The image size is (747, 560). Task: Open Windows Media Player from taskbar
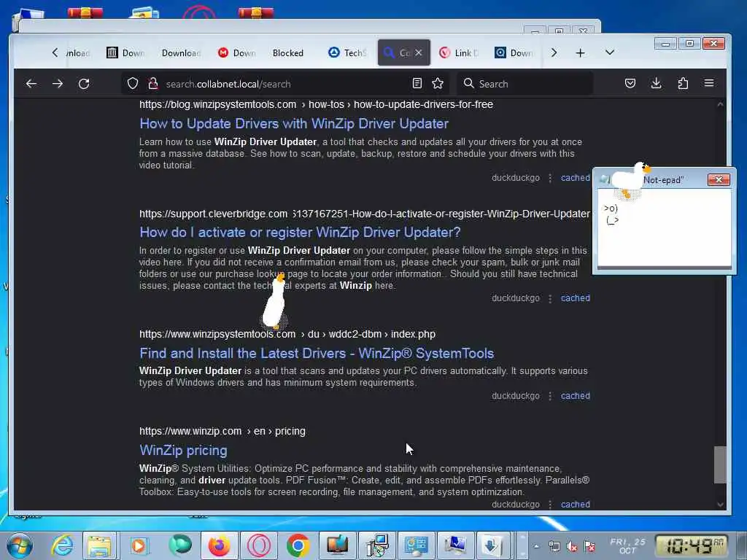coord(139,545)
